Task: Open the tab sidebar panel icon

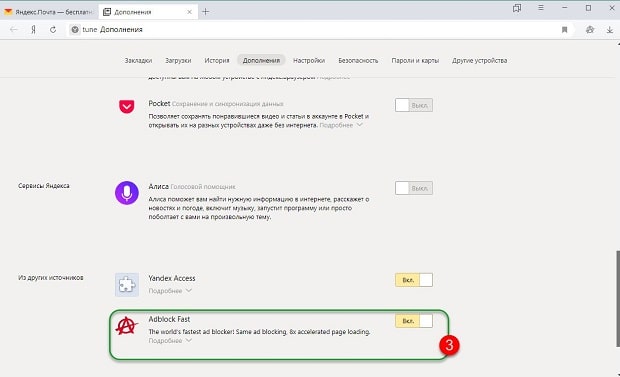Action: tap(517, 8)
